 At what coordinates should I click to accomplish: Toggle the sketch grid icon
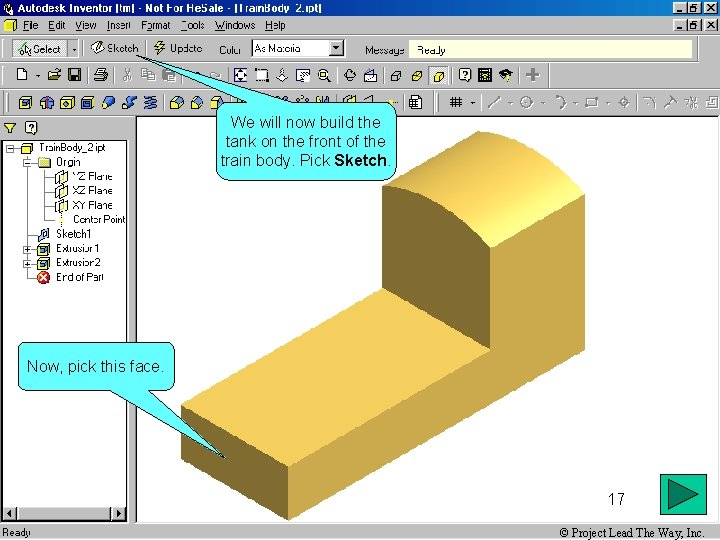(x=456, y=102)
